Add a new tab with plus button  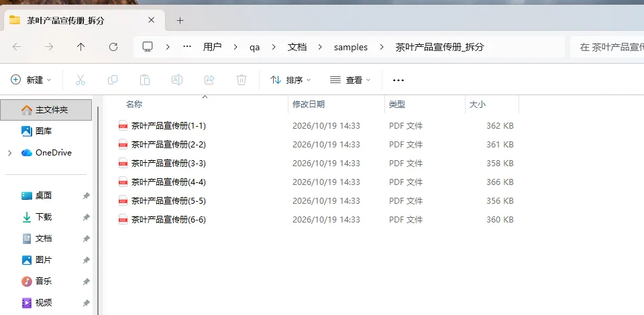tap(180, 21)
